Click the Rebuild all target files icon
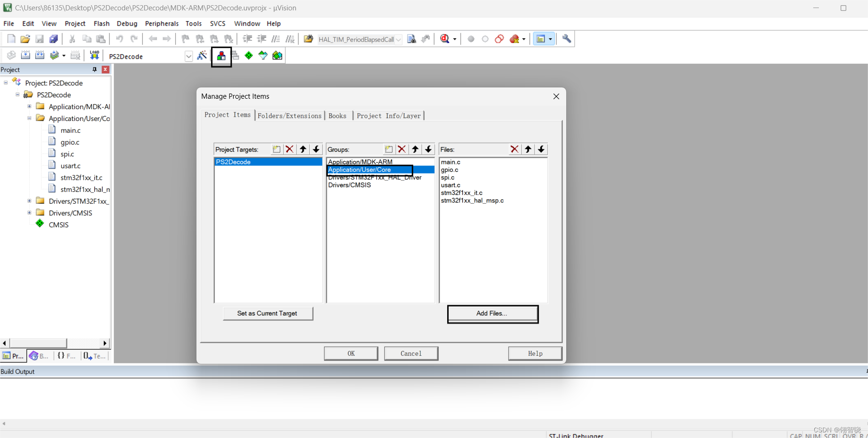The width and height of the screenshot is (868, 438). pos(40,55)
